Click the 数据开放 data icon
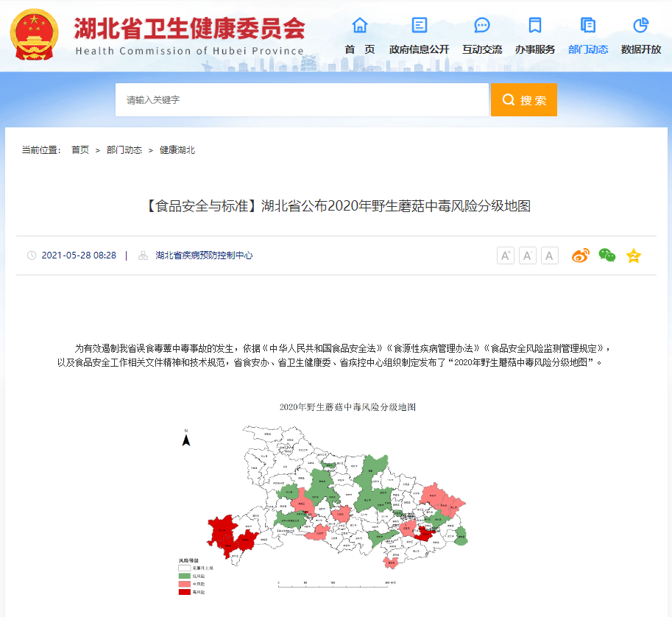The width and height of the screenshot is (672, 617). [x=640, y=25]
